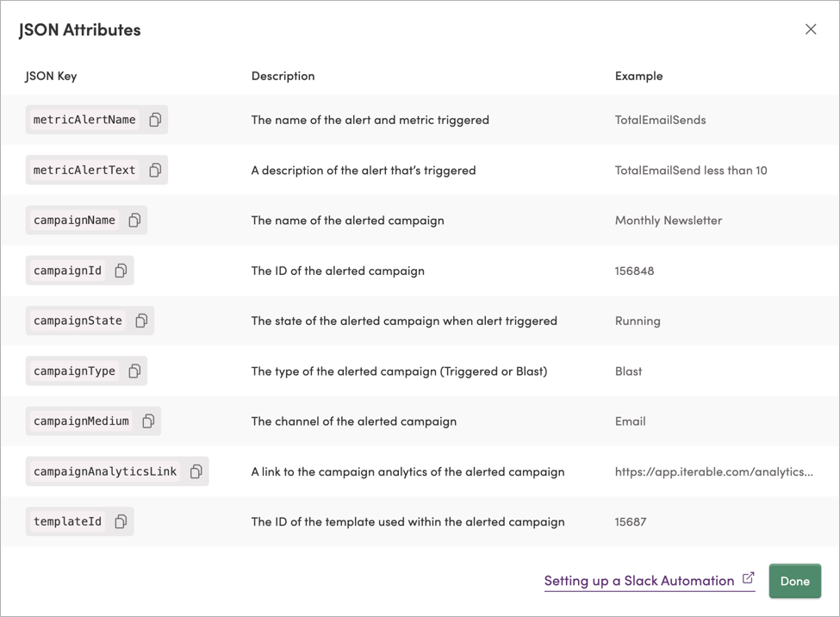Close the JSON Attributes dialog
The height and width of the screenshot is (617, 840).
[811, 28]
